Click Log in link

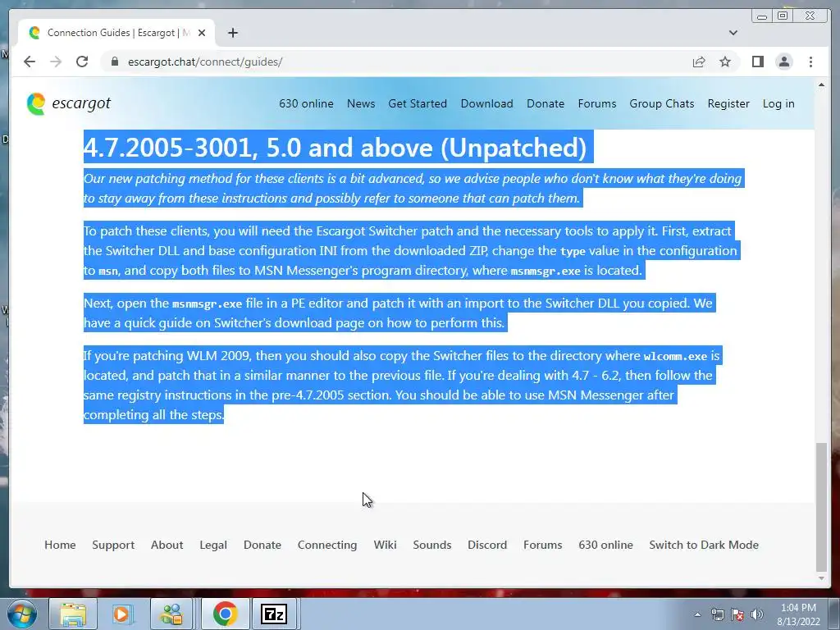pyautogui.click(x=778, y=103)
